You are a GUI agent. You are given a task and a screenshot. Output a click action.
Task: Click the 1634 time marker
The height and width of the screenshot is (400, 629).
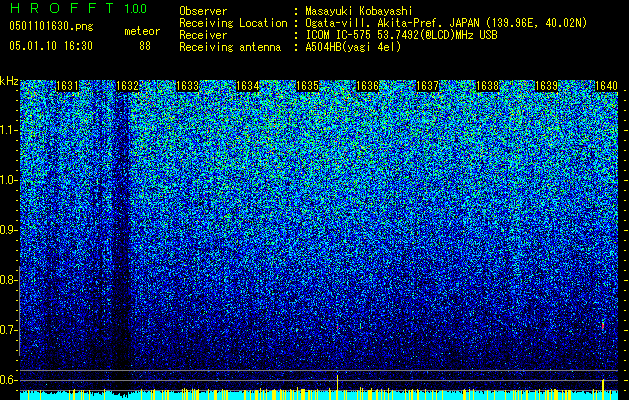[x=248, y=86]
